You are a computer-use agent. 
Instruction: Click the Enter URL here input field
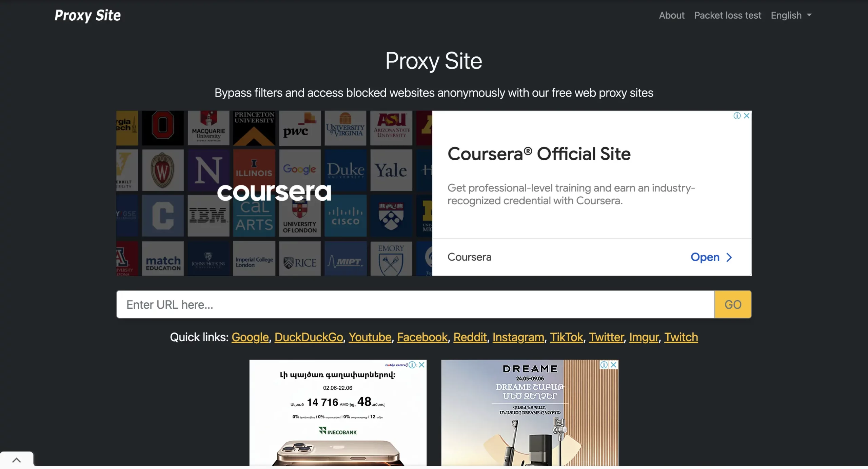click(415, 304)
